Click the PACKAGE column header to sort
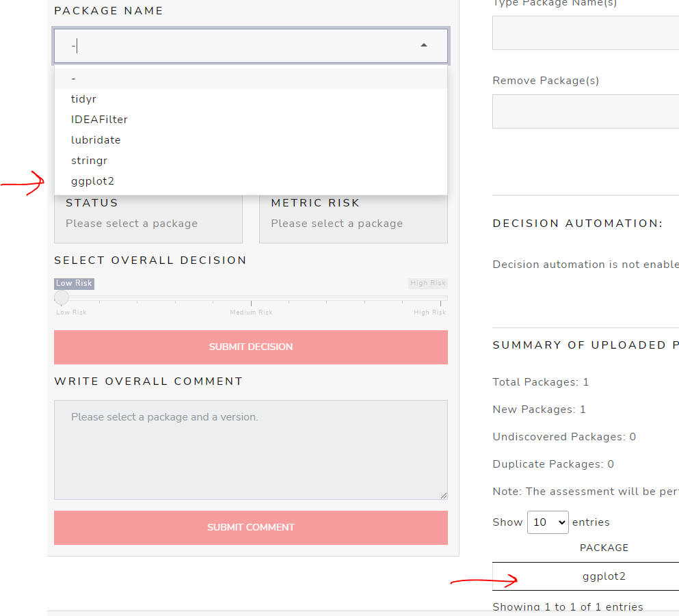Screen dimensions: 679x616 604,547
